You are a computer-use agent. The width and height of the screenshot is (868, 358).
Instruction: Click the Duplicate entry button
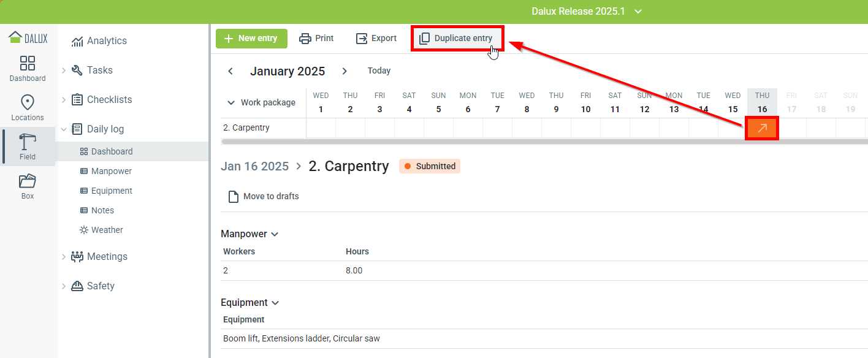(x=457, y=38)
